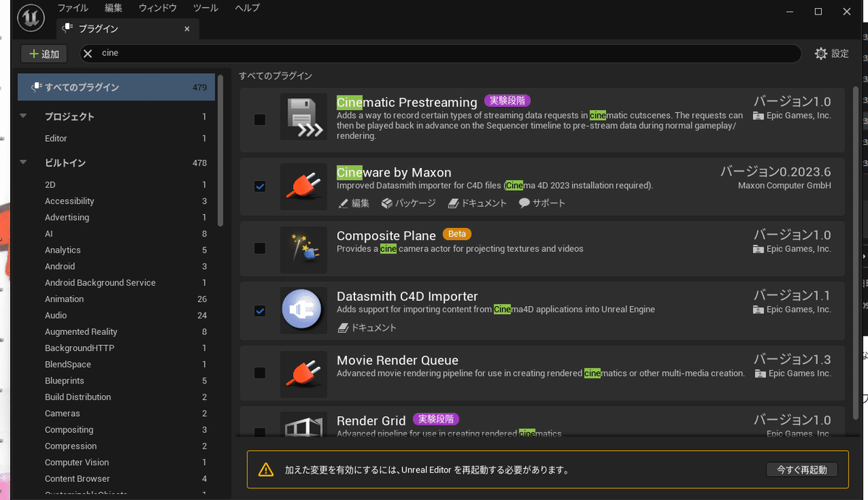Click the pencil icon beside 編集
Image resolution: width=868 pixels, height=500 pixels.
344,203
